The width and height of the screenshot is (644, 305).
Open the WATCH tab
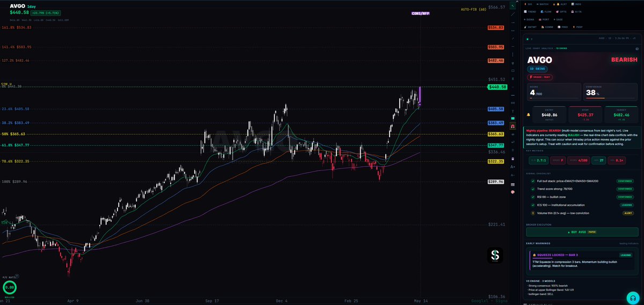click(543, 4)
